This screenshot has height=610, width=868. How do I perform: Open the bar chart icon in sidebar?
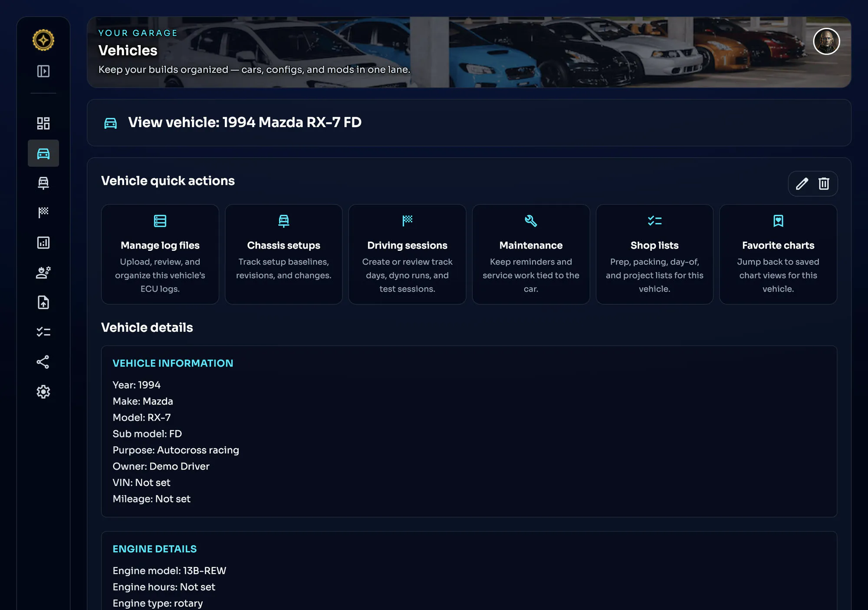(x=43, y=243)
